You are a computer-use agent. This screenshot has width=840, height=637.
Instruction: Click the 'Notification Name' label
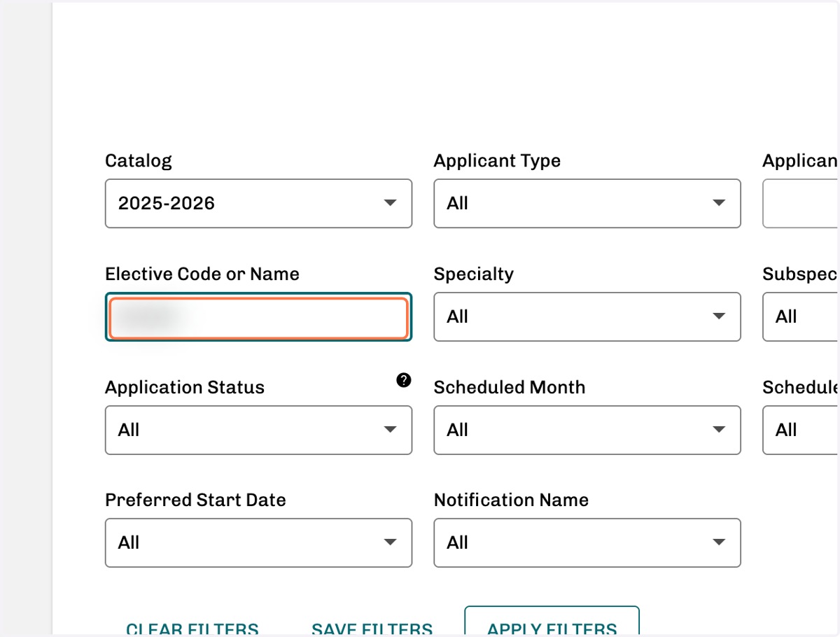[511, 500]
